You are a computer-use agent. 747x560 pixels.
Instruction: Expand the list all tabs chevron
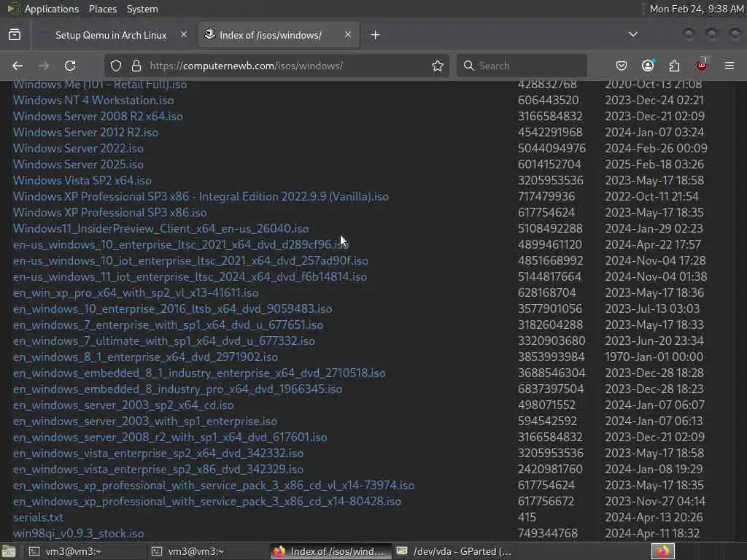[x=633, y=34]
